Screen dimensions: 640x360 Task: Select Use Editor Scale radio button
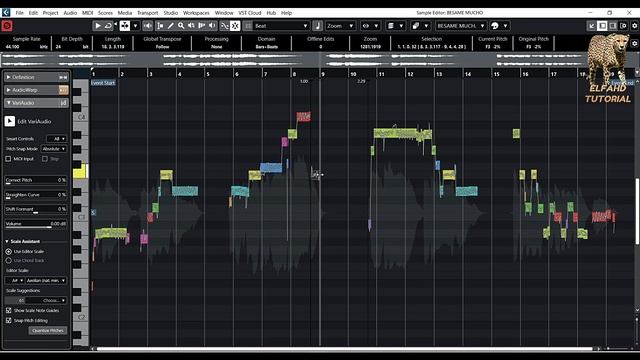click(x=9, y=252)
